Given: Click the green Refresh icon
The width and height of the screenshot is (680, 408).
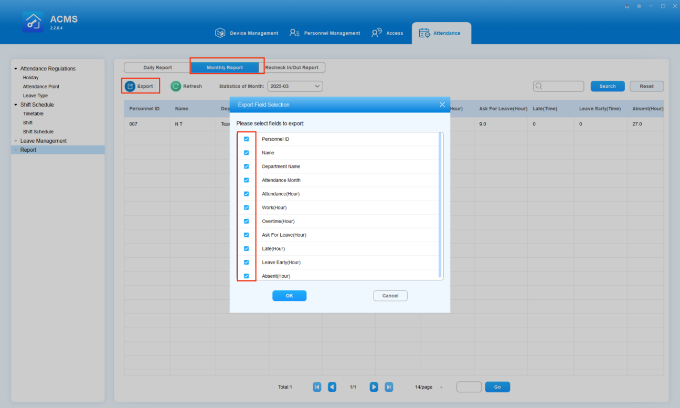Looking at the screenshot, I should pyautogui.click(x=176, y=87).
